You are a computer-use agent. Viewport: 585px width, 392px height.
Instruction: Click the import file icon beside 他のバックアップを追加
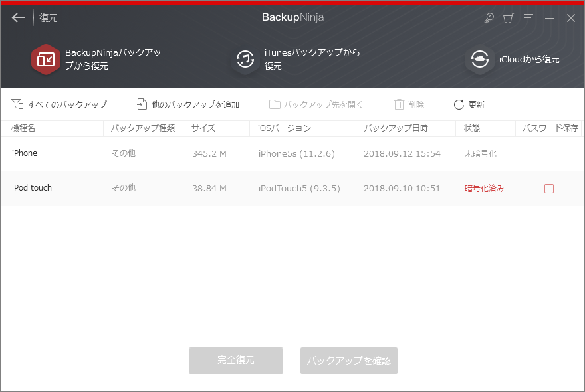142,104
